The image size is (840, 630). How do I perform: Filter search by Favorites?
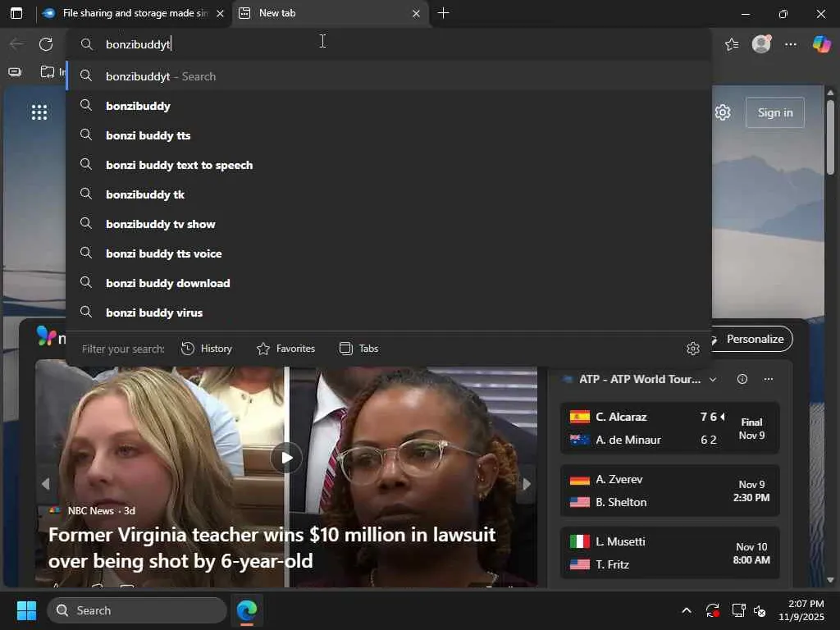point(286,349)
